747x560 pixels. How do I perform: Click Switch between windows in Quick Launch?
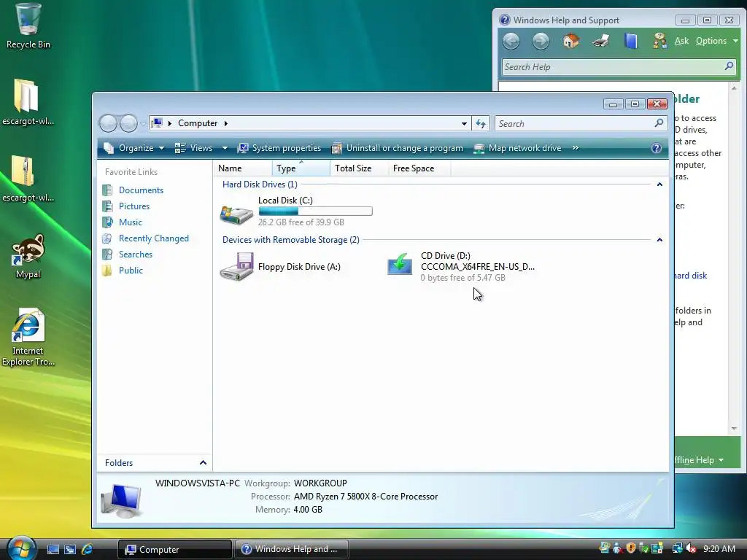[70, 550]
